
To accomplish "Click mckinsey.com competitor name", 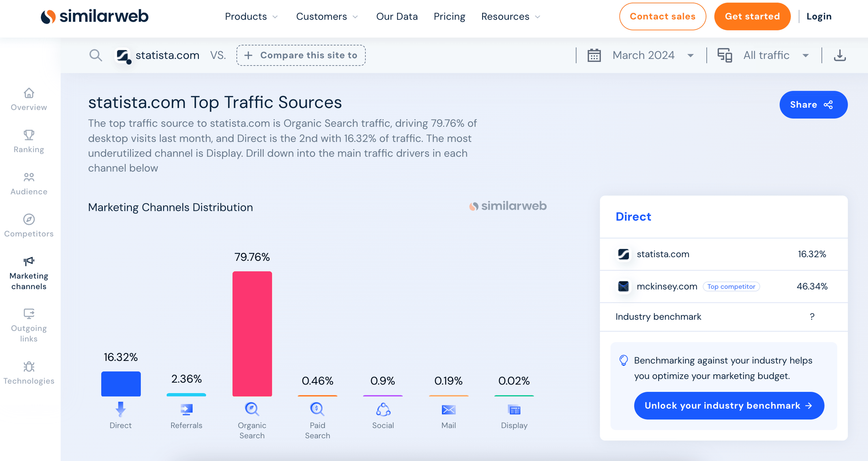I will tap(667, 286).
